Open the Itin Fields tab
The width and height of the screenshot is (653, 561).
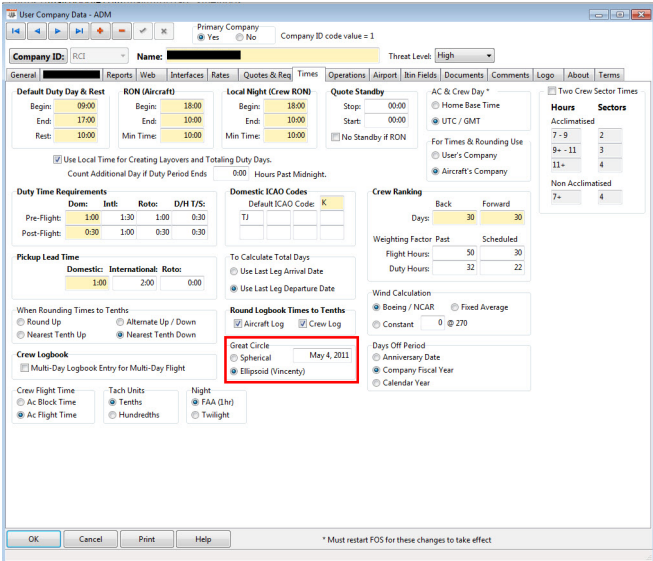[420, 75]
